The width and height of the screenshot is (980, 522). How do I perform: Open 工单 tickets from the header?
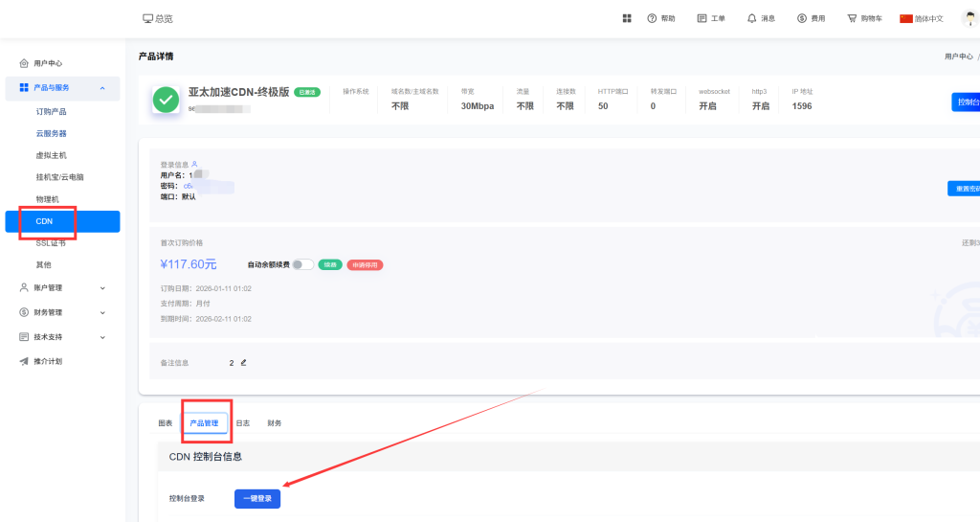pyautogui.click(x=711, y=19)
